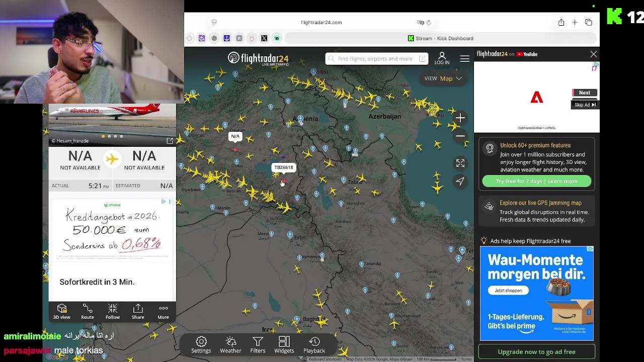Viewport: 644px width, 362px height.
Task: Click the Find flights search field
Action: coord(377,59)
